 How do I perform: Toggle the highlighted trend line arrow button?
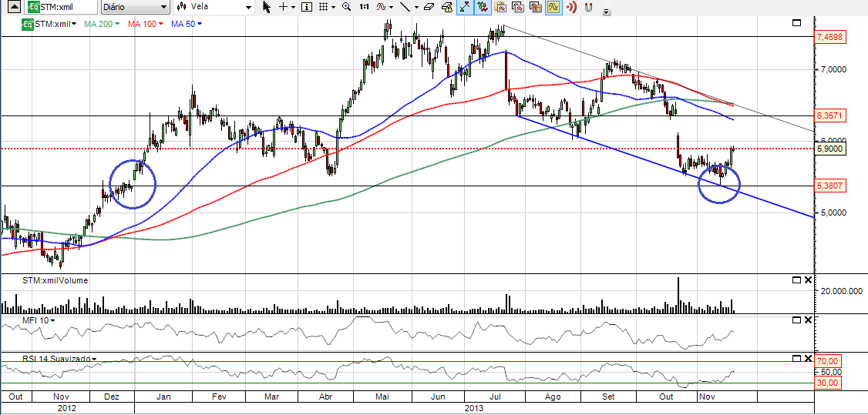(466, 7)
